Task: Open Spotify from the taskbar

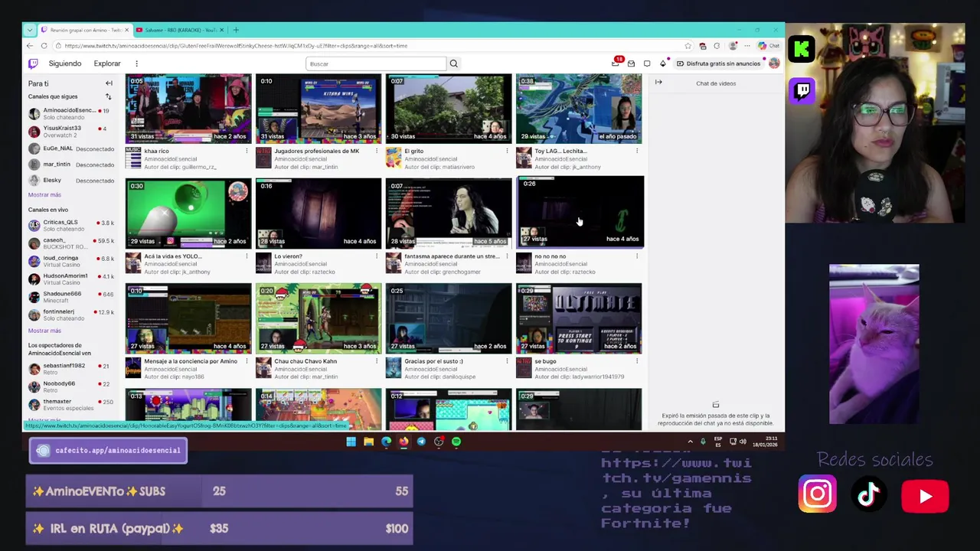Action: 456,442
